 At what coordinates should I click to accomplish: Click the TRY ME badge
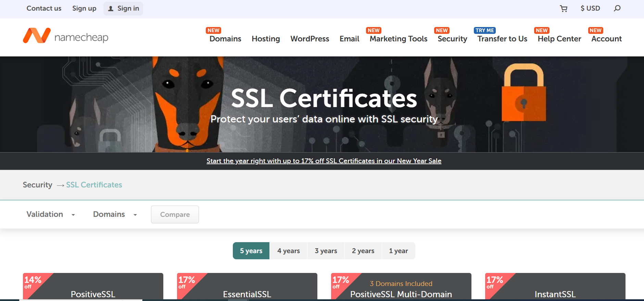(x=485, y=30)
